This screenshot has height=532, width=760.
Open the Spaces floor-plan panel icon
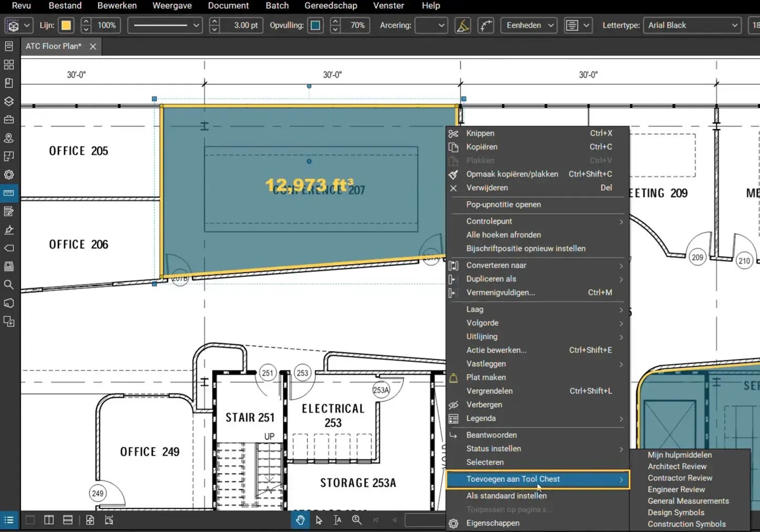9,156
